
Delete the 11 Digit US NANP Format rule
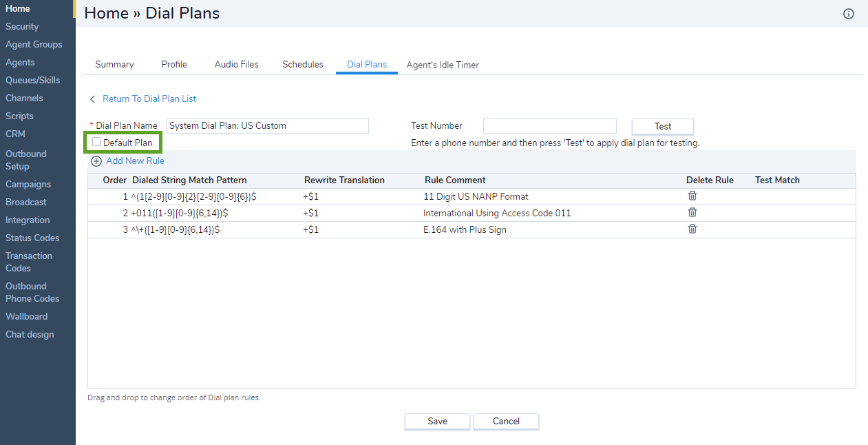tap(692, 196)
